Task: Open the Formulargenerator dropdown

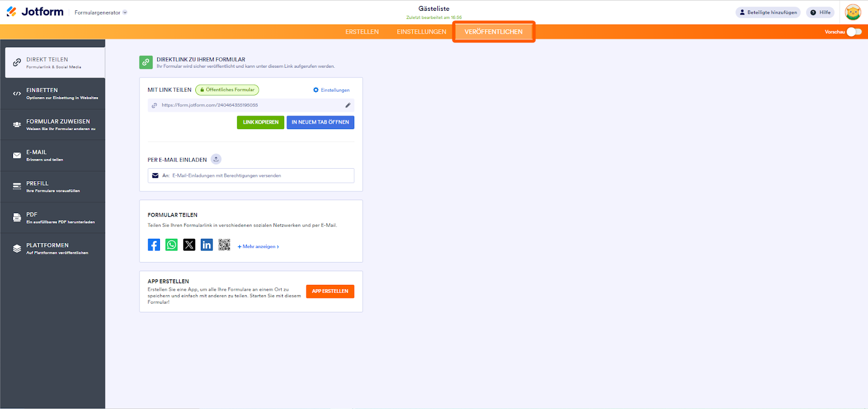Action: (x=101, y=12)
